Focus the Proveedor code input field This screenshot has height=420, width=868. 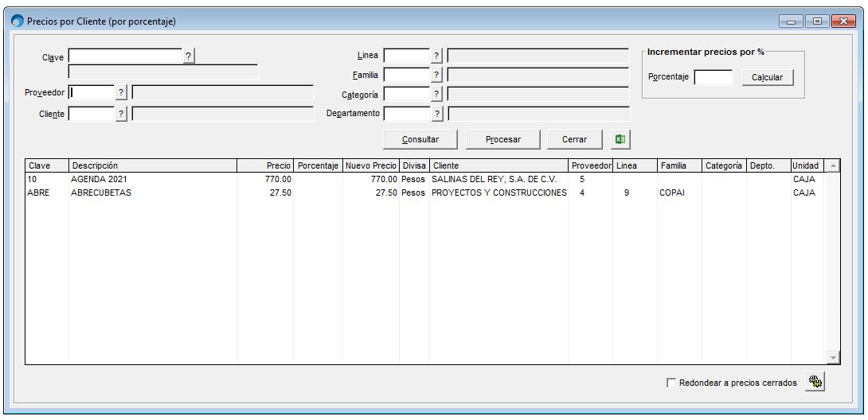(92, 92)
